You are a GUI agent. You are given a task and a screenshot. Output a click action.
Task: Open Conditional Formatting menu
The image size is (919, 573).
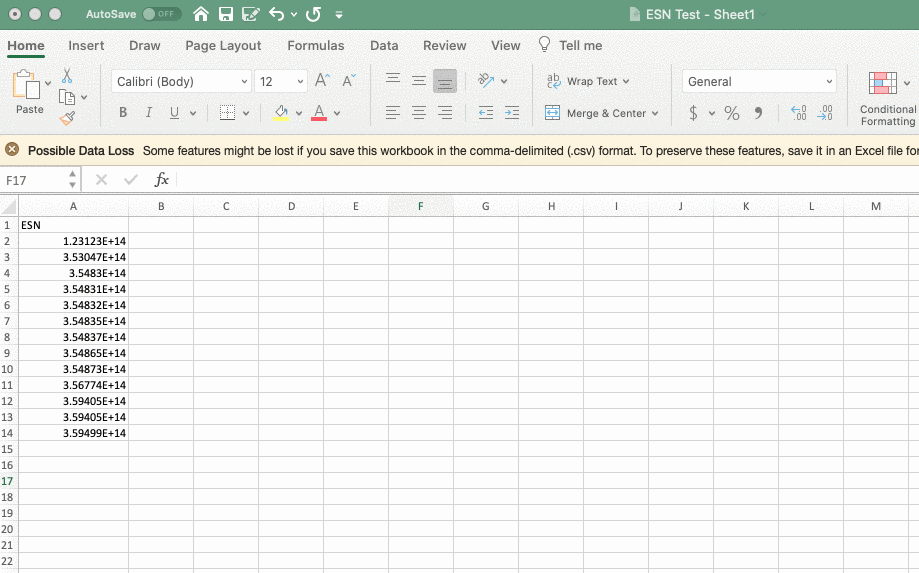pos(887,98)
